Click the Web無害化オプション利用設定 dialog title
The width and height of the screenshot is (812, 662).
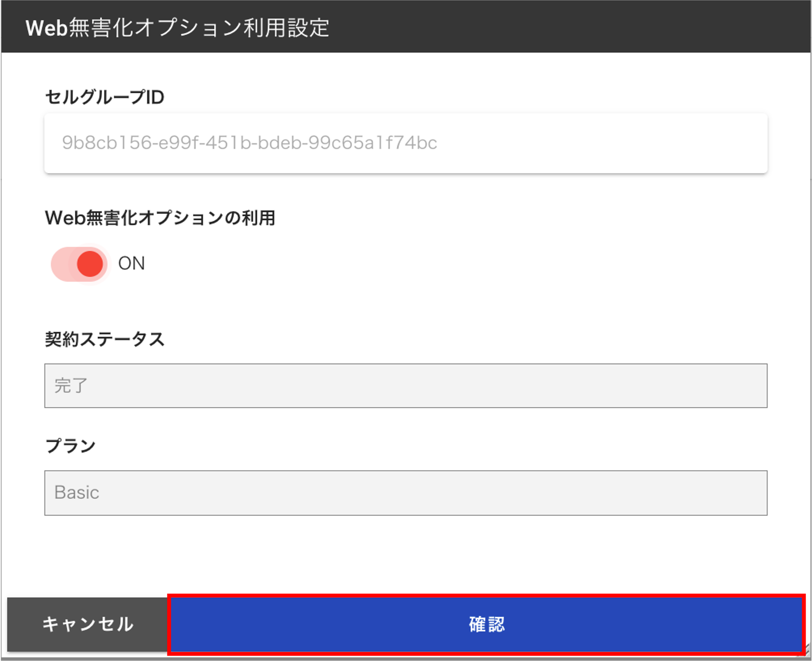coord(177,28)
